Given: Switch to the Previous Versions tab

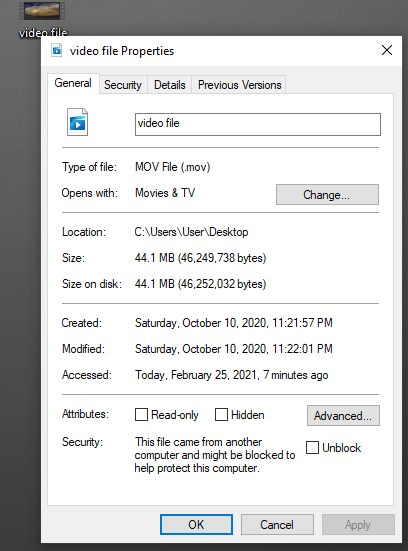Looking at the screenshot, I should [x=239, y=85].
